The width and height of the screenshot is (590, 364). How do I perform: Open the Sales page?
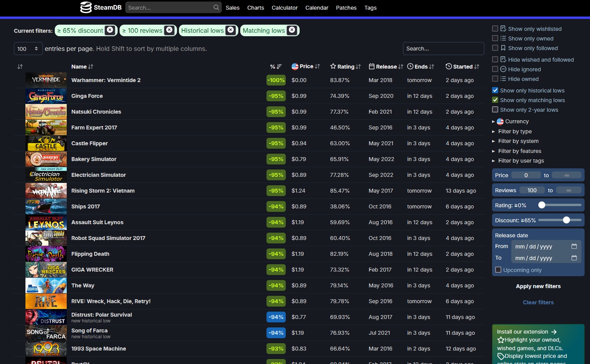[x=233, y=8]
